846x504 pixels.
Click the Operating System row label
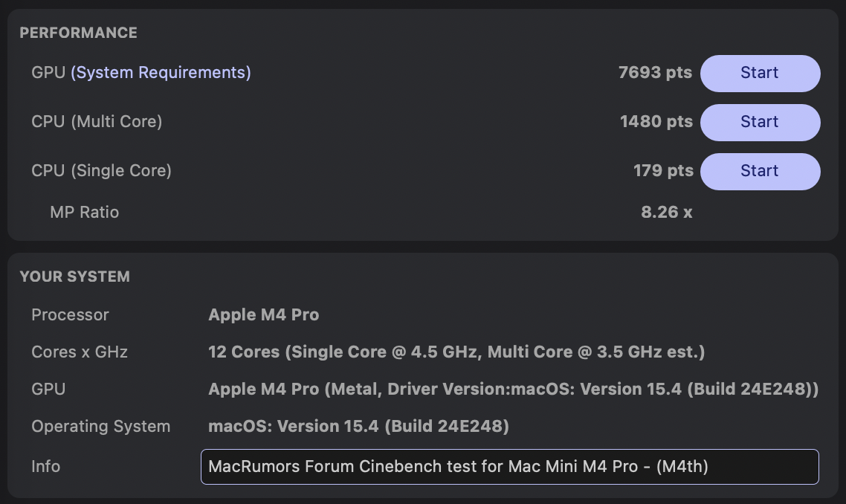tap(101, 426)
